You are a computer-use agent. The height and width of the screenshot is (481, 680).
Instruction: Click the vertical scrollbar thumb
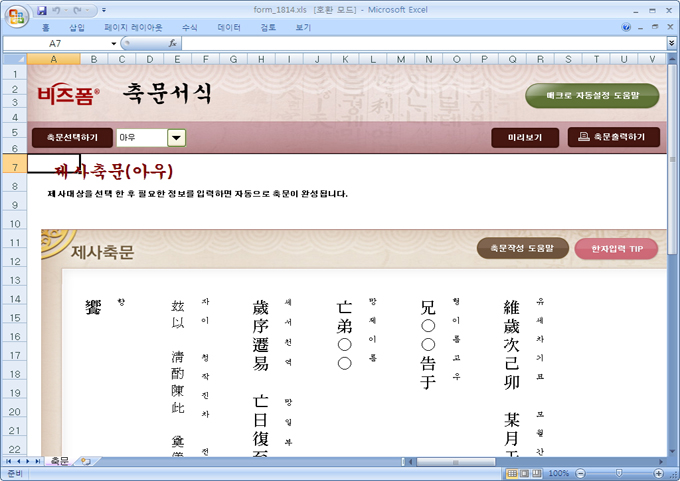(672, 160)
